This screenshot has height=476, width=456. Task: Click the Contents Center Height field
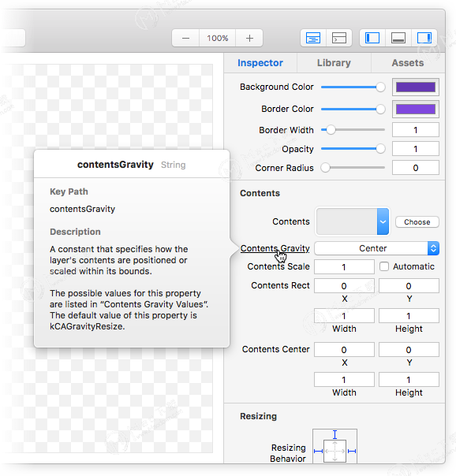coord(409,380)
